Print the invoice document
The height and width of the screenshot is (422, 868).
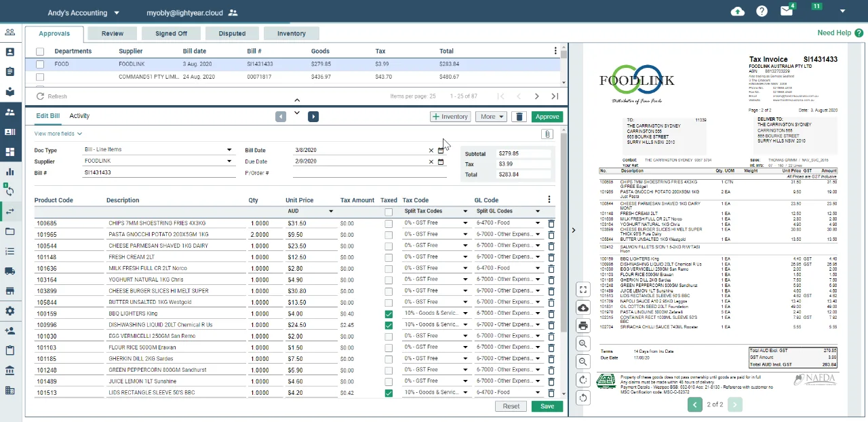(x=583, y=326)
